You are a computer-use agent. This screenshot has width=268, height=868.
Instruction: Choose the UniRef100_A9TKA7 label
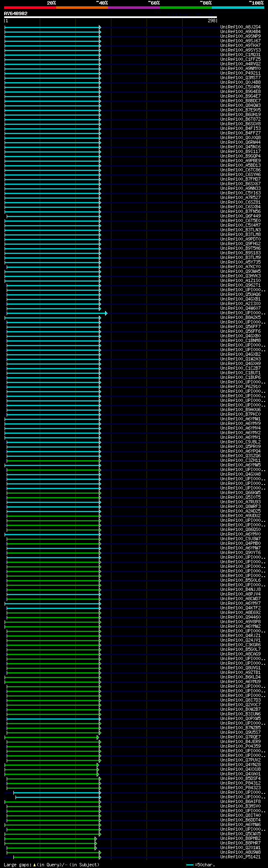click(x=240, y=46)
